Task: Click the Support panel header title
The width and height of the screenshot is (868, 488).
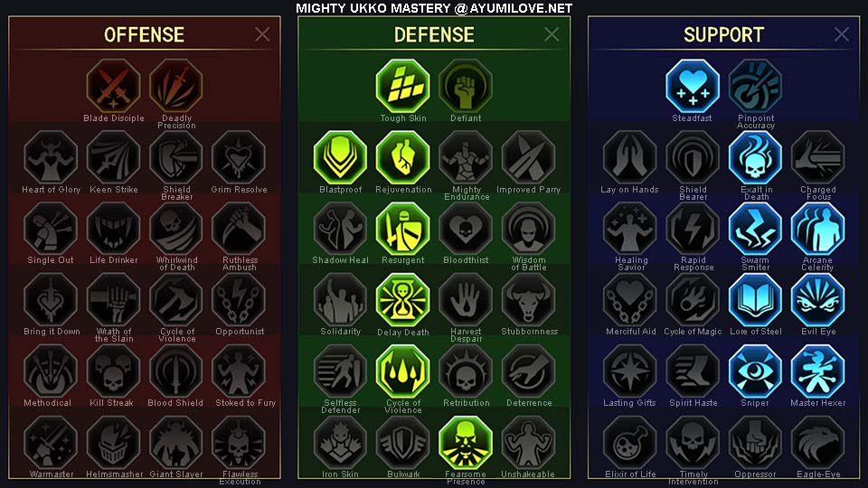Action: (x=723, y=35)
